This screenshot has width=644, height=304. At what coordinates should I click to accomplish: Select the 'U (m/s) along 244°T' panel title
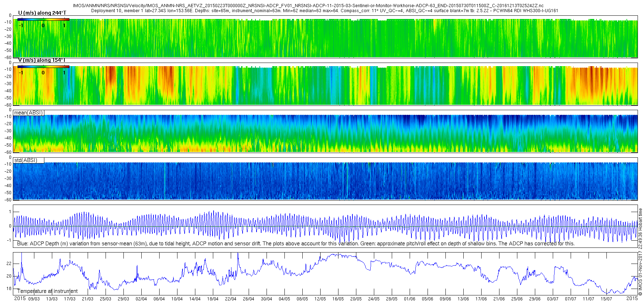click(x=42, y=13)
